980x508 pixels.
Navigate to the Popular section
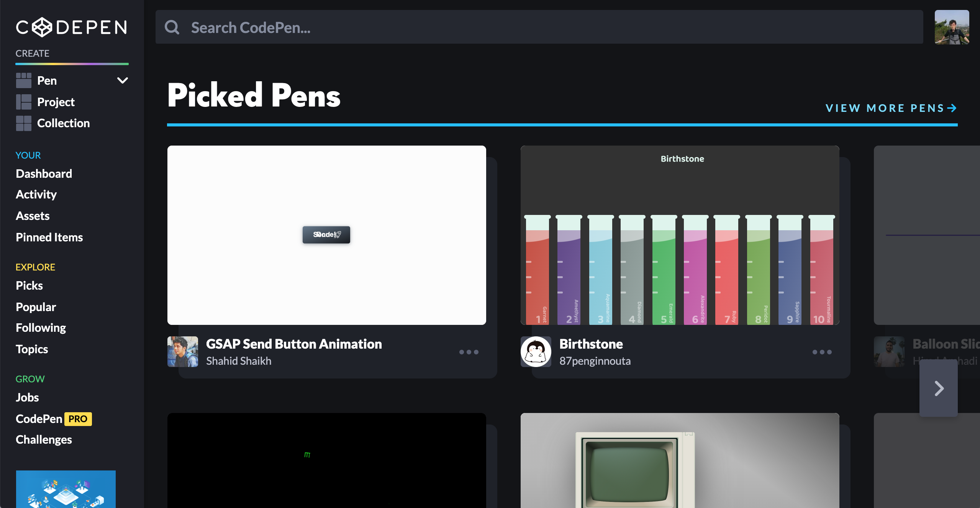(x=36, y=306)
